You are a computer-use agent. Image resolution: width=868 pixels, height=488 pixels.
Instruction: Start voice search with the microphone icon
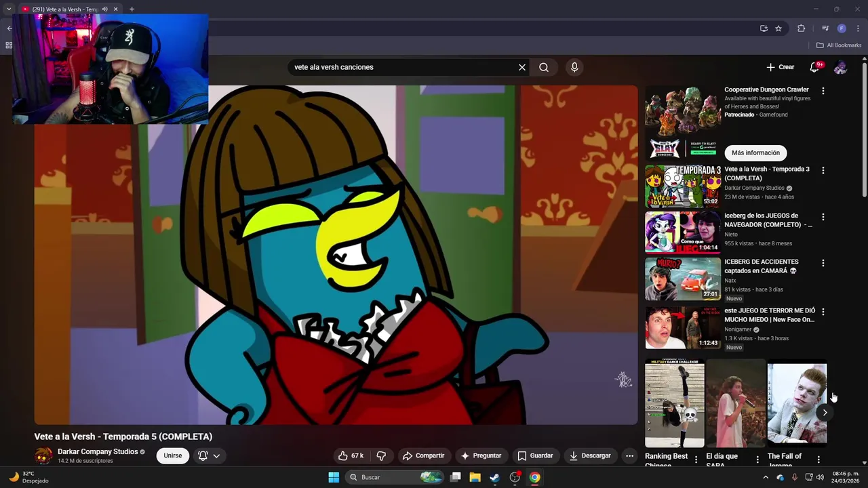(574, 67)
